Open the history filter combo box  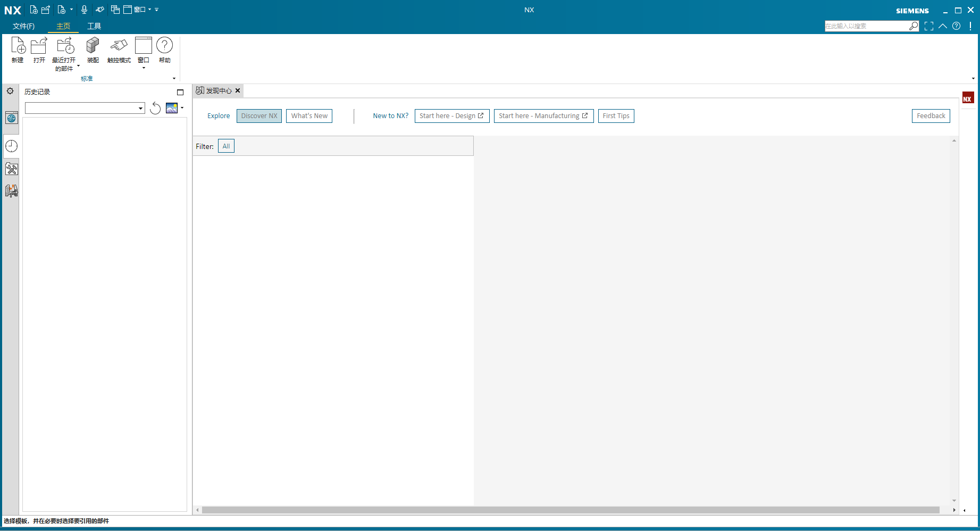85,109
